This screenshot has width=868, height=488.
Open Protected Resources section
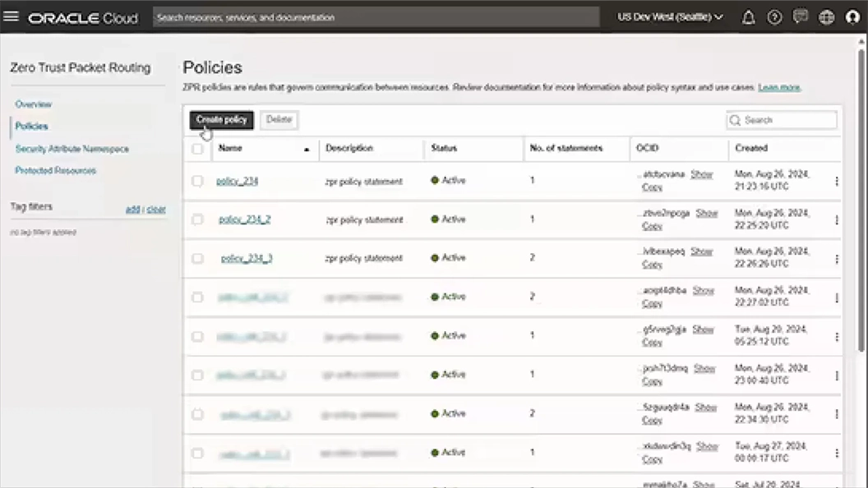55,170
